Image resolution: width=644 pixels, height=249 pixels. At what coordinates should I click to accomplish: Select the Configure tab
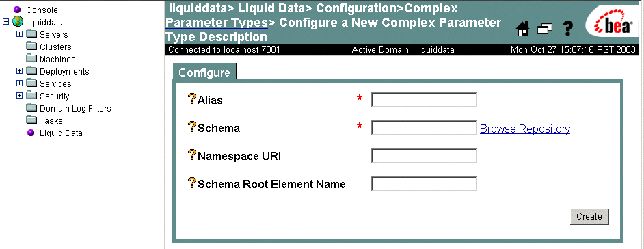point(204,73)
